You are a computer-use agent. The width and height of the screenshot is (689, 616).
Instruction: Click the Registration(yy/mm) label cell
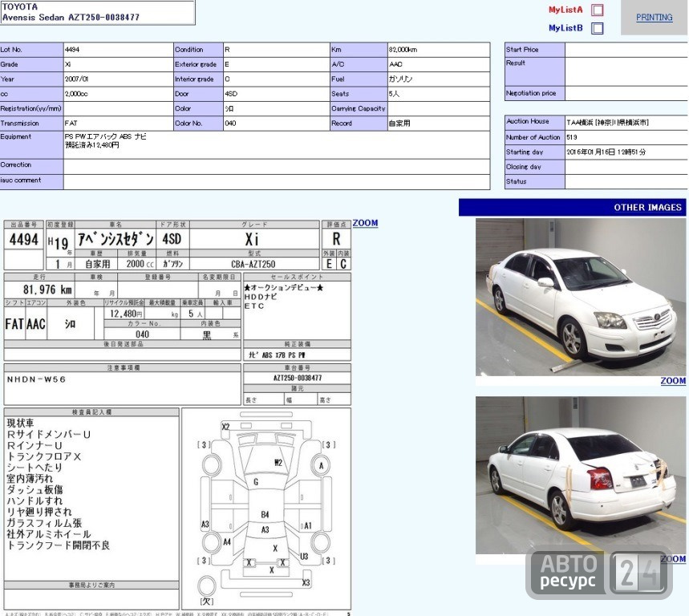click(31, 108)
